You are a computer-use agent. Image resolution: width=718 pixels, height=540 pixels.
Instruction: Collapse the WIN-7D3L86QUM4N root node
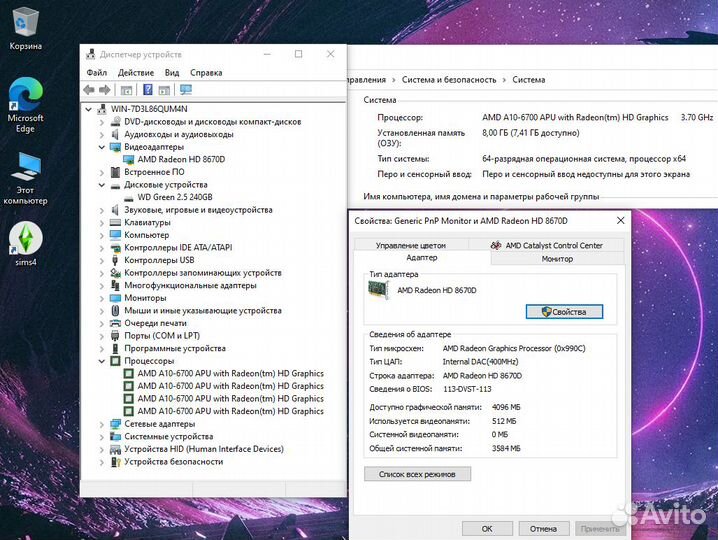coord(89,109)
